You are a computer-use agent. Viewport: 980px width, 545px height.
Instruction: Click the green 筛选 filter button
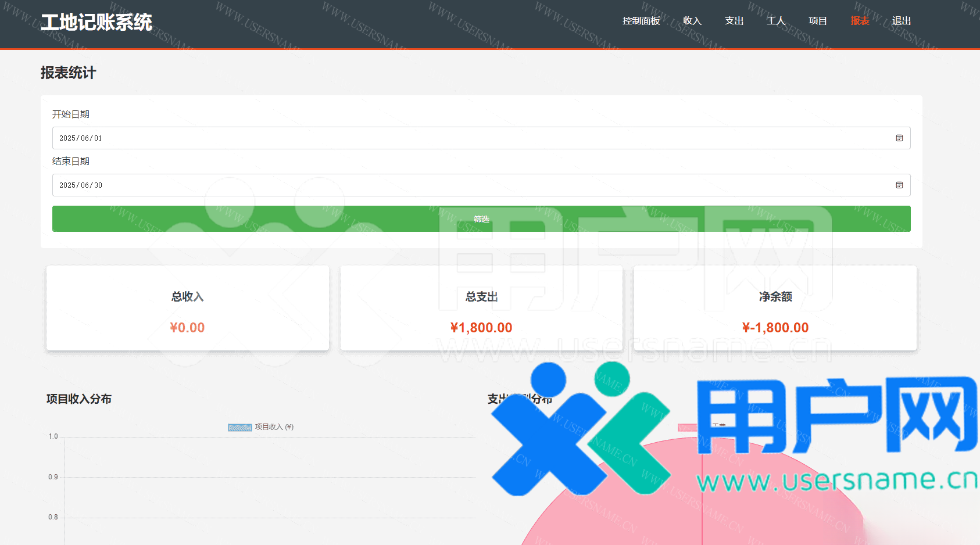[x=481, y=219]
